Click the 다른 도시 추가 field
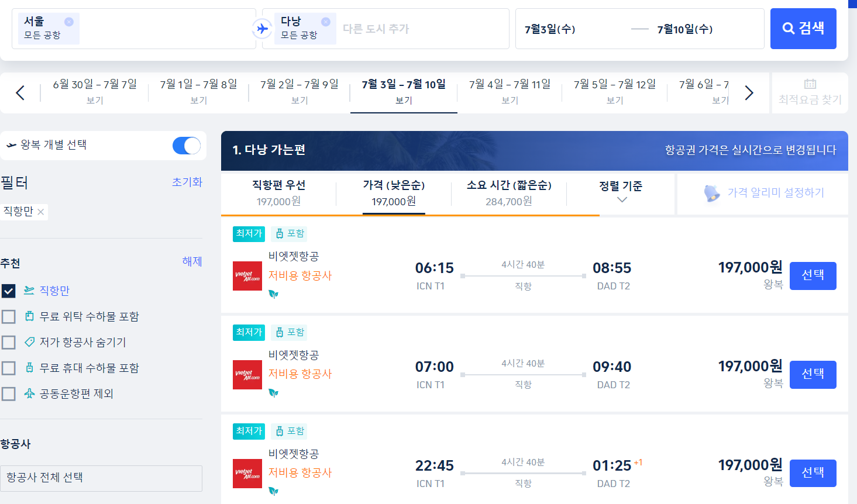This screenshot has width=857, height=504. click(x=376, y=29)
